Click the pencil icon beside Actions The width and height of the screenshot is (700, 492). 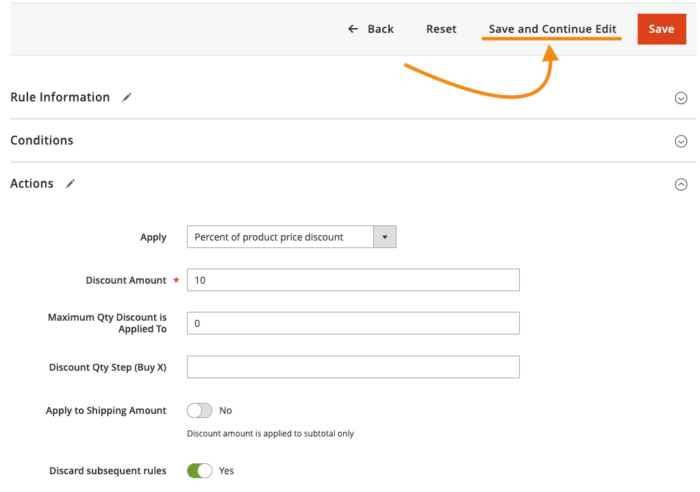click(x=70, y=184)
